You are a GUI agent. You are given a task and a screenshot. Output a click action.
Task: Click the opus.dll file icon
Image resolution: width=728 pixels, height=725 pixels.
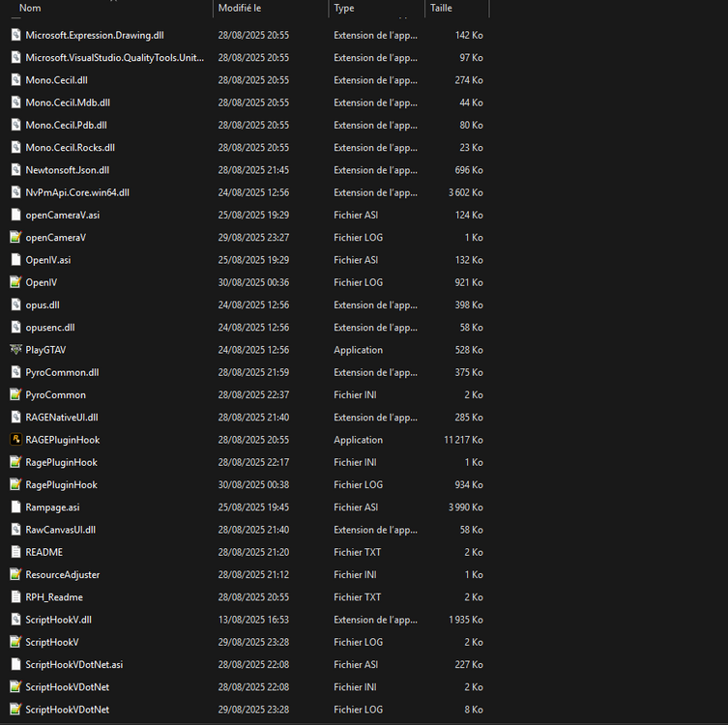[15, 304]
